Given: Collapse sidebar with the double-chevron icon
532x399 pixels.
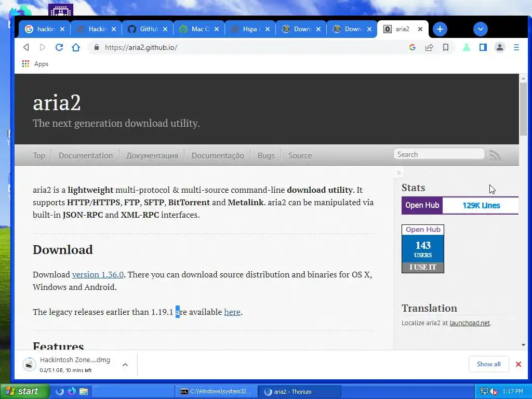Looking at the screenshot, I should tap(398, 172).
